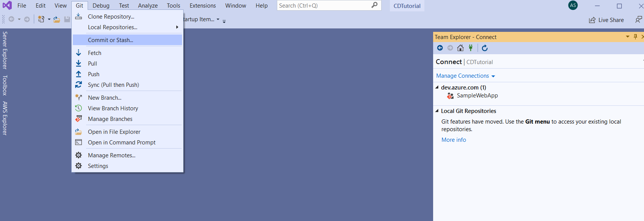Open AWS Explorer side tab
Image resolution: width=644 pixels, height=221 pixels.
point(5,118)
